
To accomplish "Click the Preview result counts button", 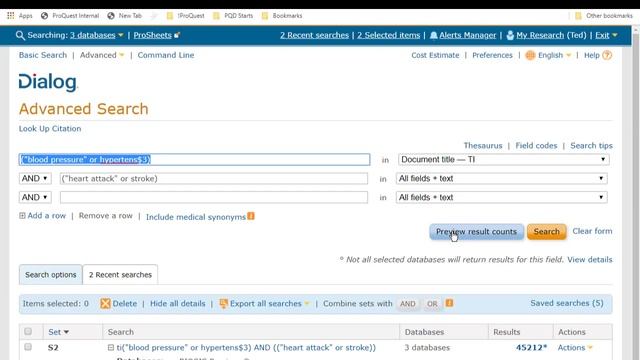I will (476, 231).
